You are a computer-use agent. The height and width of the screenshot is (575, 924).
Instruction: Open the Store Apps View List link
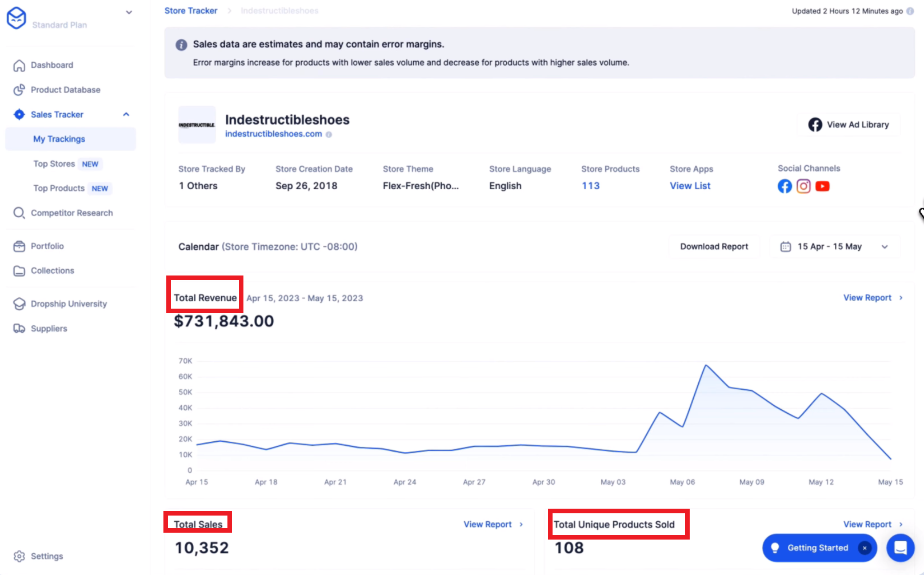pyautogui.click(x=690, y=186)
